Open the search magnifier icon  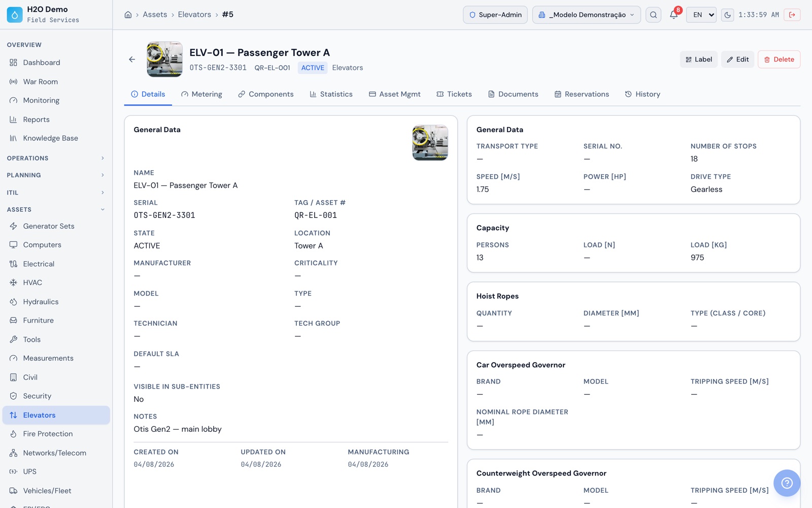click(654, 15)
